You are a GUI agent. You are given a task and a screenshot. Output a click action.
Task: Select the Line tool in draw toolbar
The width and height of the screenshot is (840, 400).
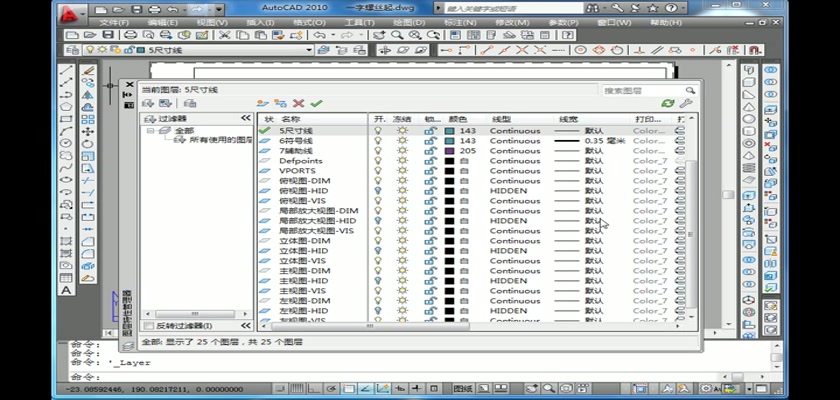click(66, 70)
